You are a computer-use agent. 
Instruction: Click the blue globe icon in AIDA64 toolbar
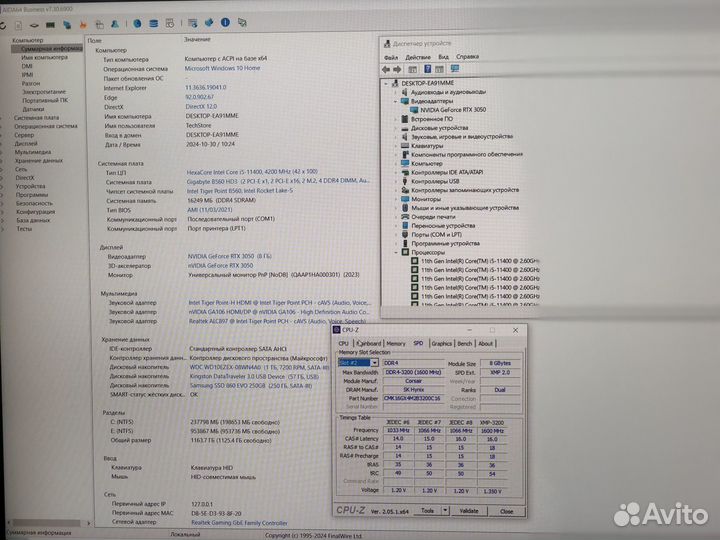[x=137, y=23]
